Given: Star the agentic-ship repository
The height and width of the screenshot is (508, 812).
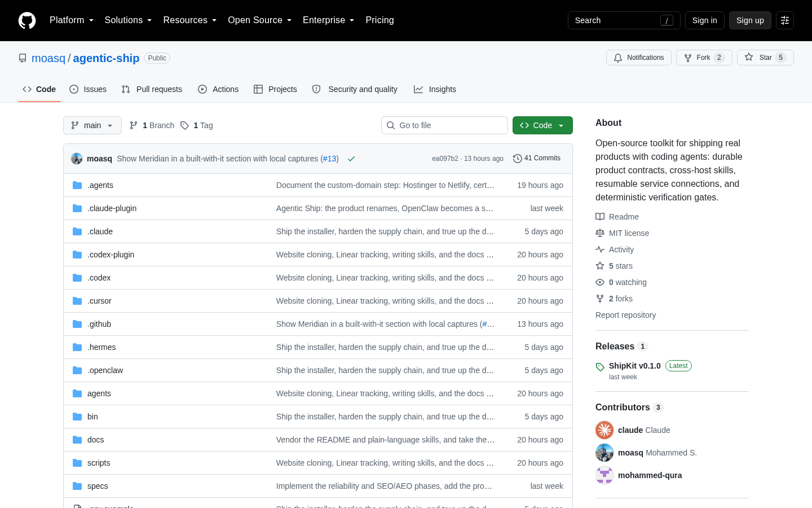Looking at the screenshot, I should tap(765, 58).
